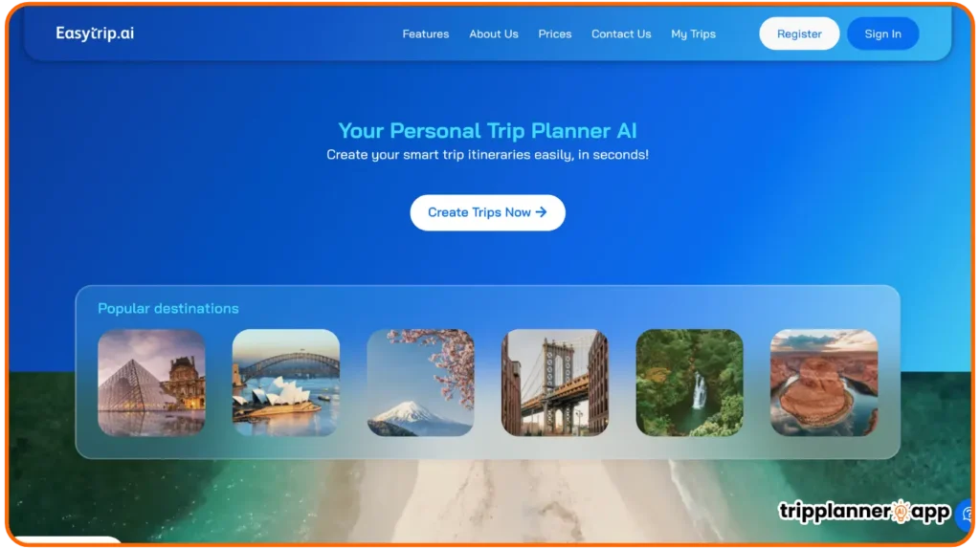980x549 pixels.
Task: Open My Trips from the navbar
Action: click(693, 34)
